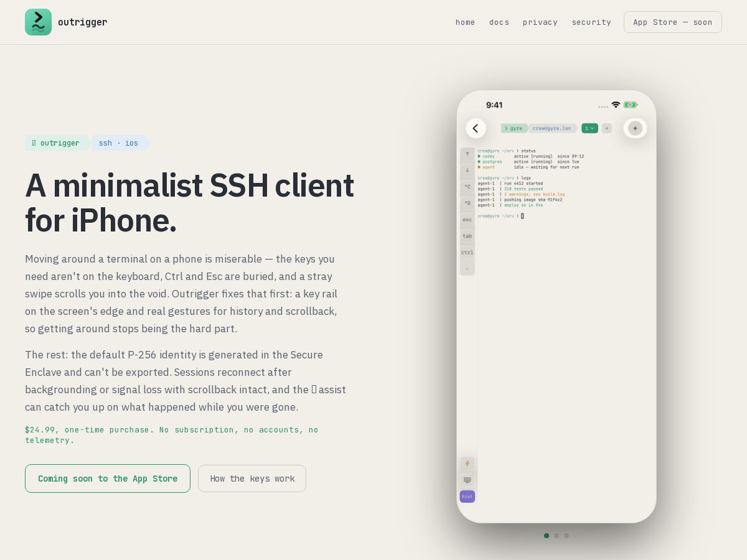Click Coming soon to the App Store button

108,478
